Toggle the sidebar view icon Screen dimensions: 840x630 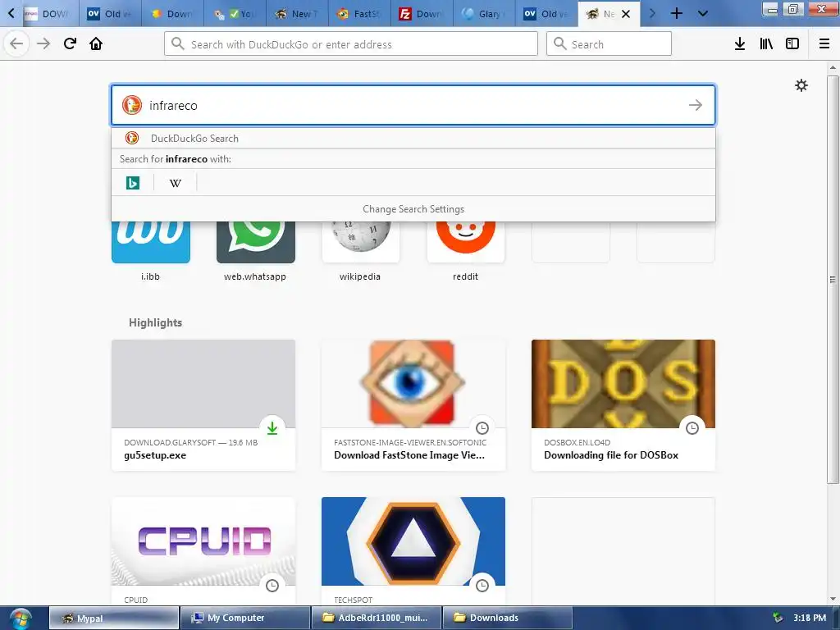click(x=792, y=43)
